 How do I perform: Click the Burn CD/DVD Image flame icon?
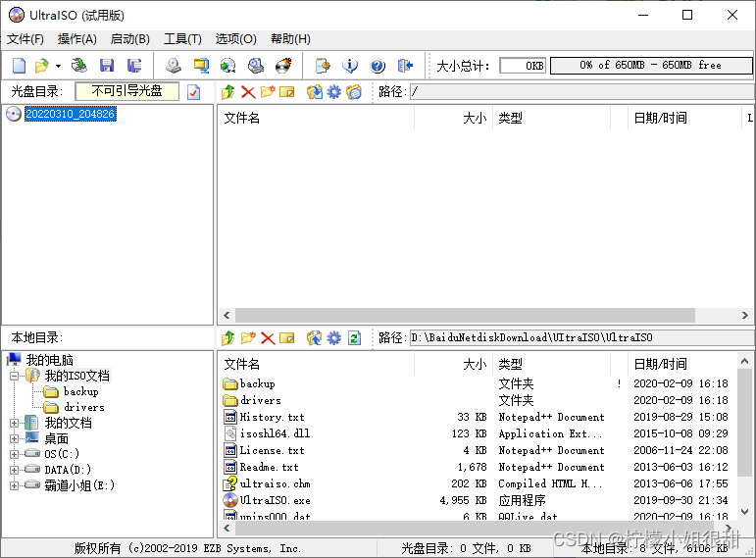coord(283,66)
